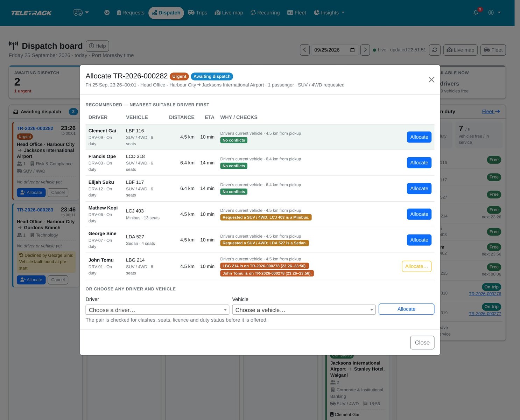This screenshot has height=420, width=520.
Task: Click the DISTANCE column header
Action: pyautogui.click(x=182, y=117)
